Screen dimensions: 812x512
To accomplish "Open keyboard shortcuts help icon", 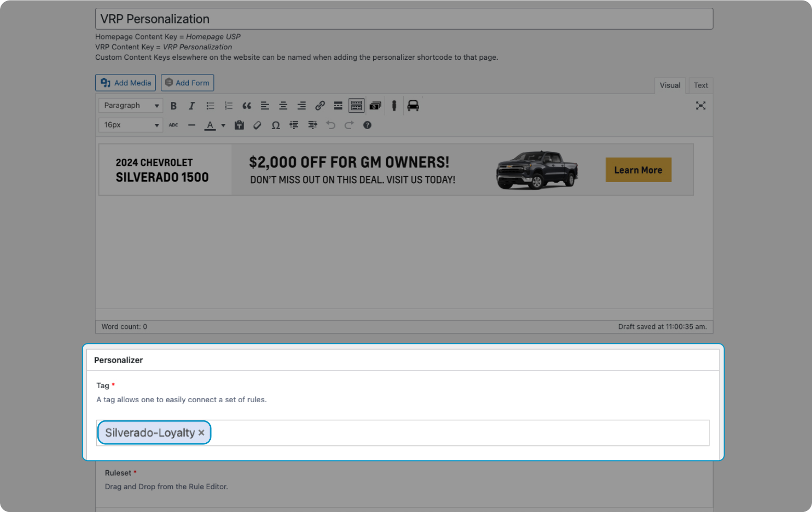I will [367, 125].
